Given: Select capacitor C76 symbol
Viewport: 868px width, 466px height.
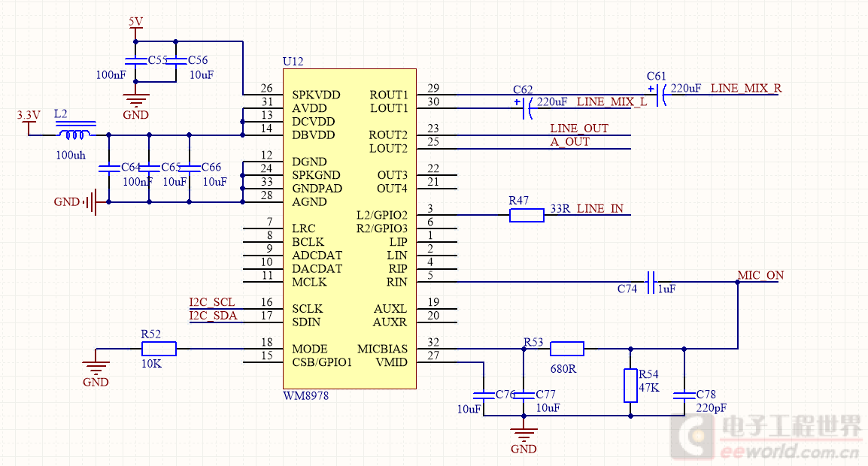Looking at the screenshot, I should coord(484,395).
